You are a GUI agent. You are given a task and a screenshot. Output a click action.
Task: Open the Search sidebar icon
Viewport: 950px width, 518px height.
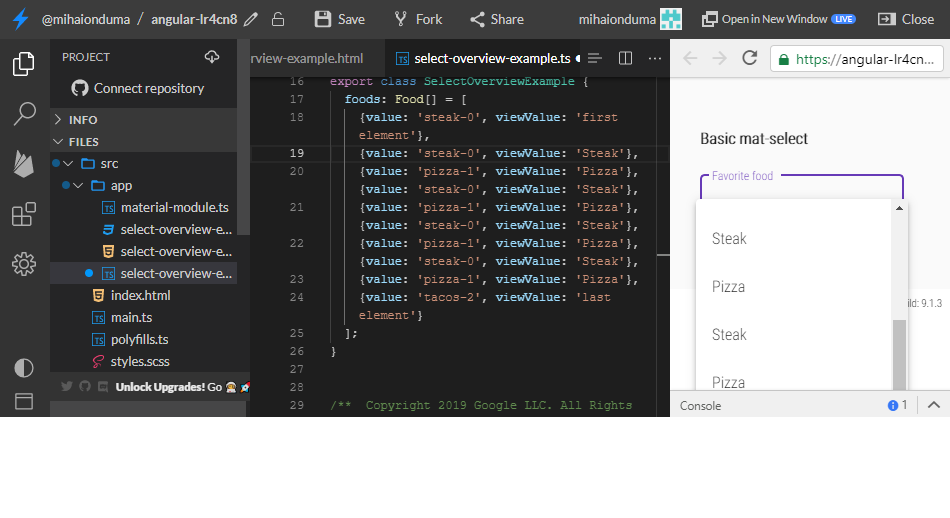(24, 113)
